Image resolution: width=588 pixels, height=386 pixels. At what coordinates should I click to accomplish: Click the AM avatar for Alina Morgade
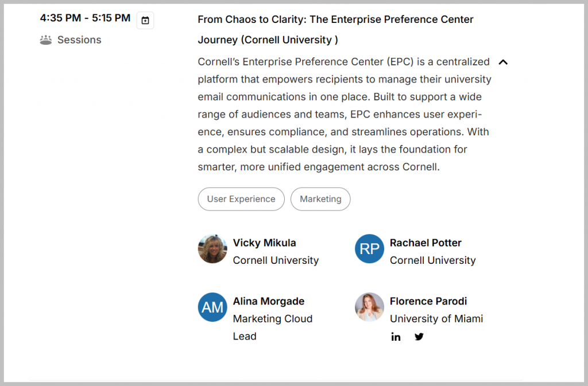tap(212, 307)
